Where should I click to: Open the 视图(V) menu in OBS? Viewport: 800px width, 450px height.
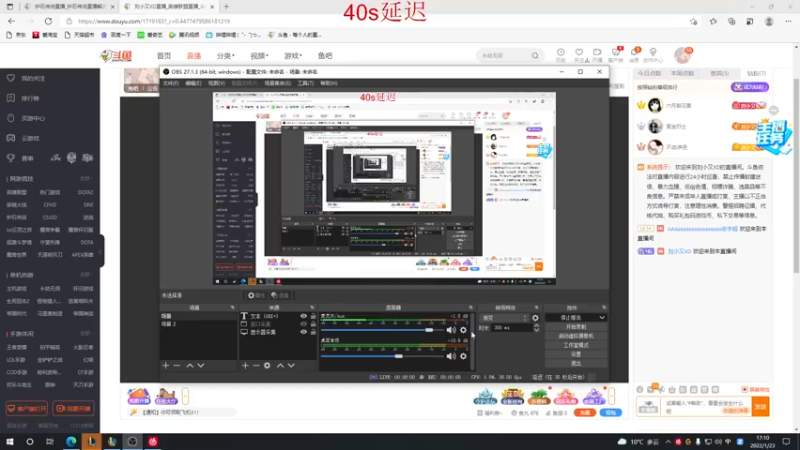pos(216,83)
